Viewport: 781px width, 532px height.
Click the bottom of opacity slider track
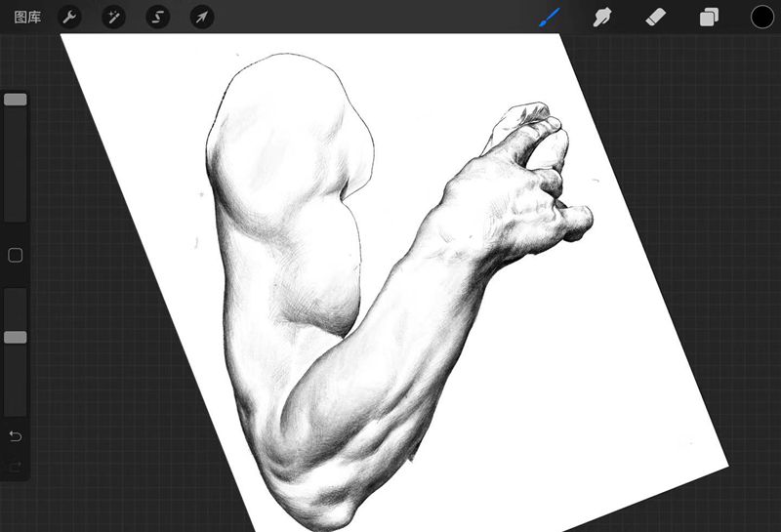(16, 408)
